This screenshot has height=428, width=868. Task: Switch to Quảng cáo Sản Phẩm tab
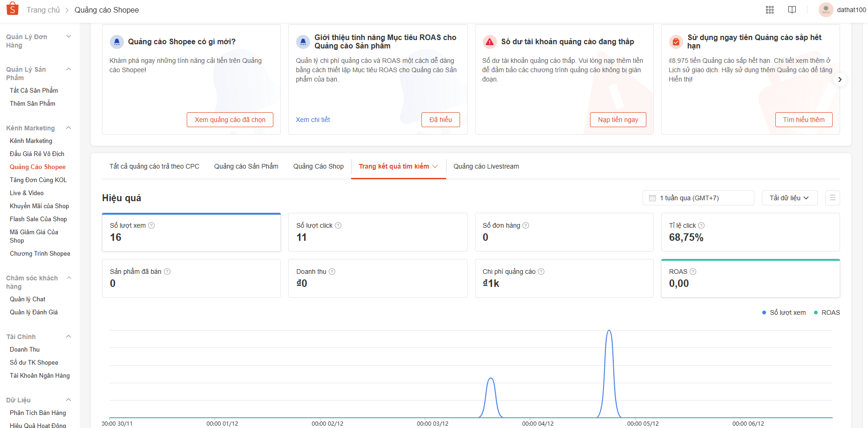click(x=246, y=166)
